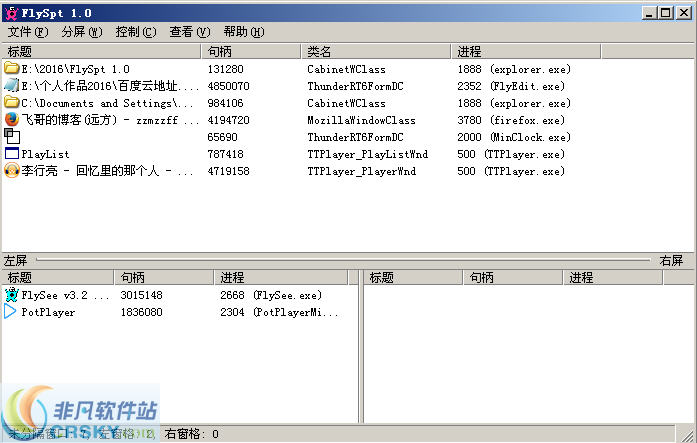Screen dimensions: 697x443
Task: Click MinClock window icon in handle 65690 row
Action: [x=12, y=136]
